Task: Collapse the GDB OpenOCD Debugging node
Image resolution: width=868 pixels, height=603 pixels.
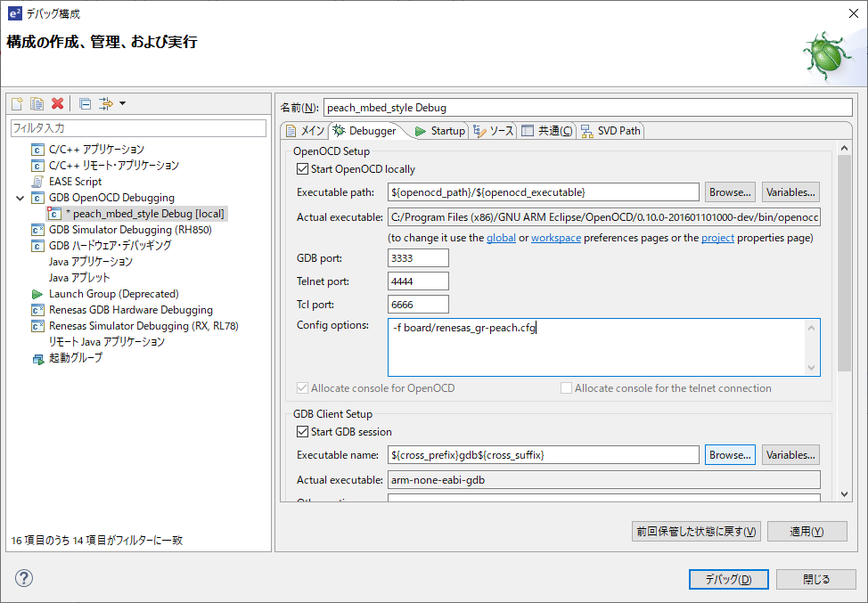Action: pyautogui.click(x=20, y=198)
